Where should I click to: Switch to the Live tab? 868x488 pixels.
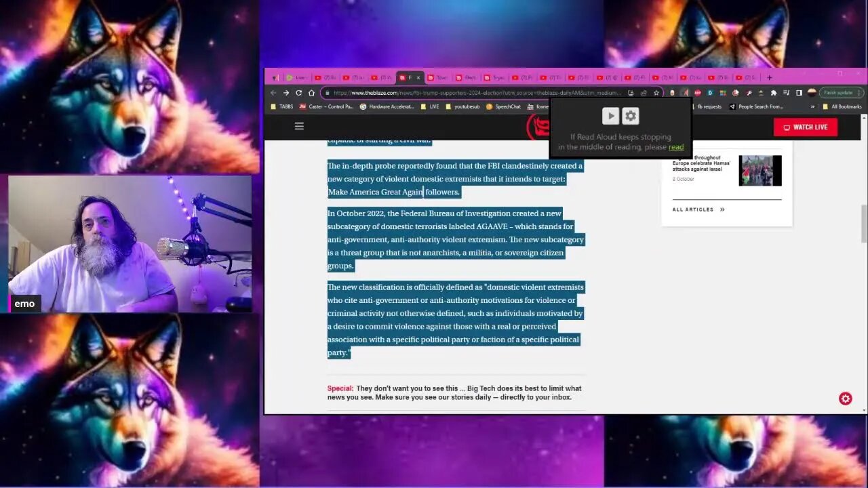[x=296, y=77]
